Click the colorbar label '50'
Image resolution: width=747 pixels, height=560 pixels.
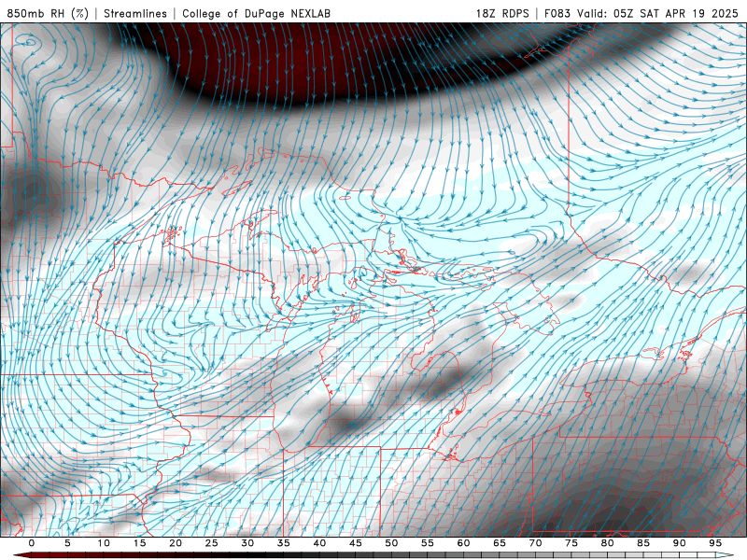391,543
